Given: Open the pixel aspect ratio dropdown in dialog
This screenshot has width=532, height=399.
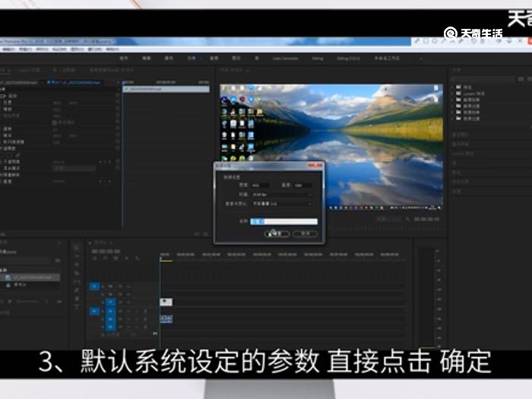Looking at the screenshot, I should [x=281, y=204].
